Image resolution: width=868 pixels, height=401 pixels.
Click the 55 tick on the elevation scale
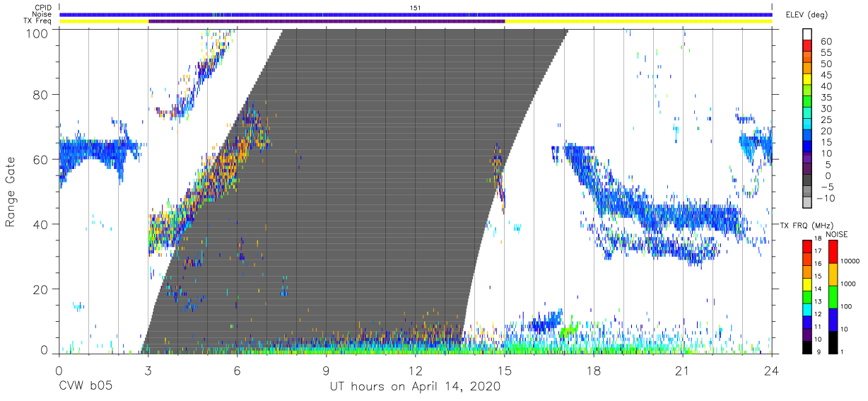tap(826, 52)
